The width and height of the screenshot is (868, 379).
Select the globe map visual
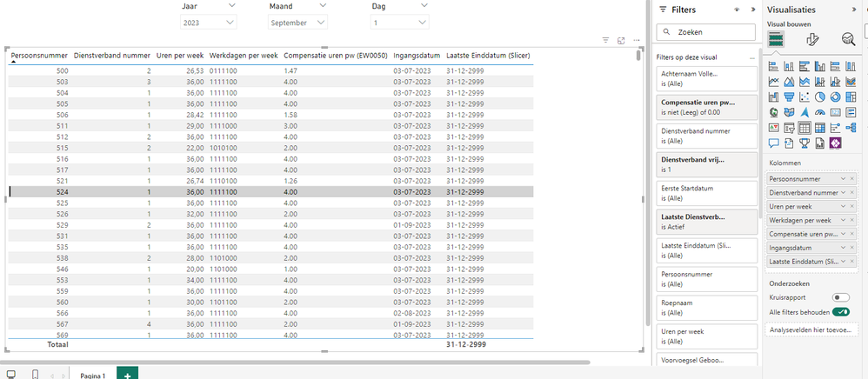(774, 112)
